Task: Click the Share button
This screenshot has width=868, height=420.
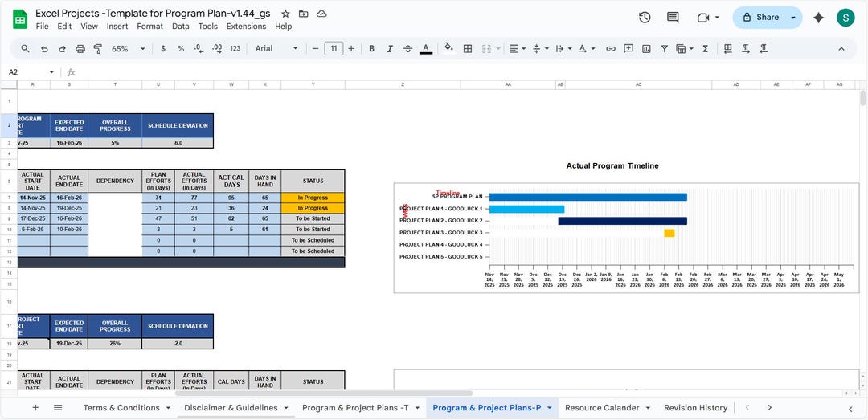Action: click(760, 18)
